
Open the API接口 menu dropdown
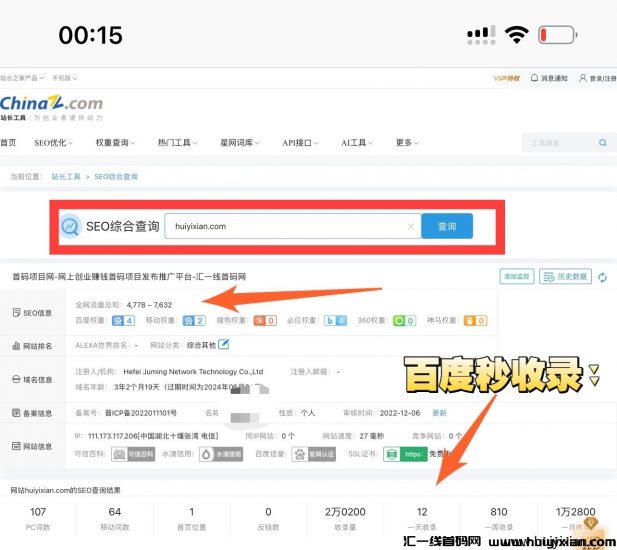point(300,143)
